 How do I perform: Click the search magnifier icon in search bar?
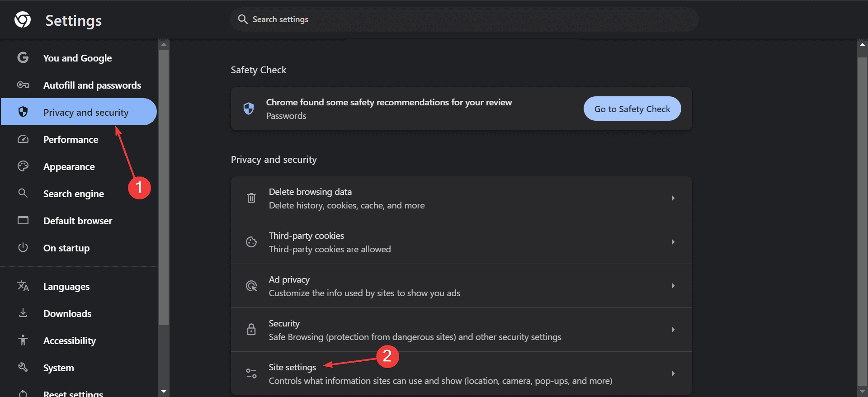point(243,19)
